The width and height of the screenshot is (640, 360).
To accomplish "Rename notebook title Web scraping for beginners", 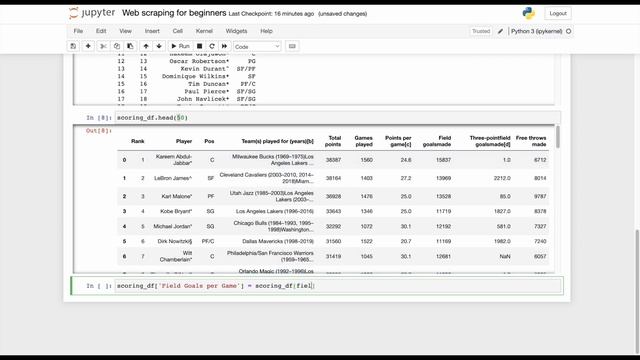I will pos(174,13).
